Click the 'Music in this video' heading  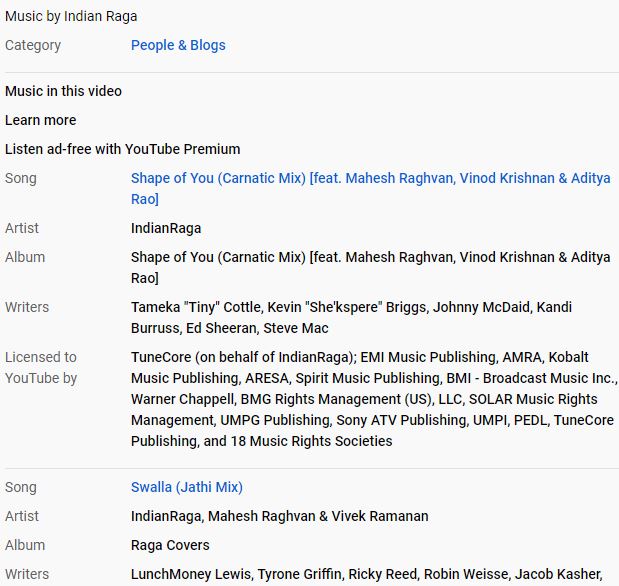[63, 91]
